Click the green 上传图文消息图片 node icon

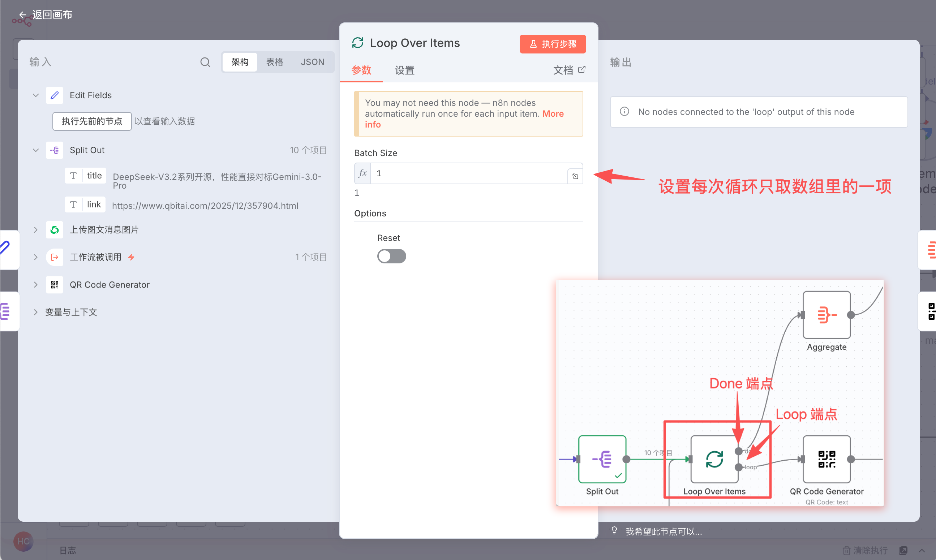coord(55,229)
